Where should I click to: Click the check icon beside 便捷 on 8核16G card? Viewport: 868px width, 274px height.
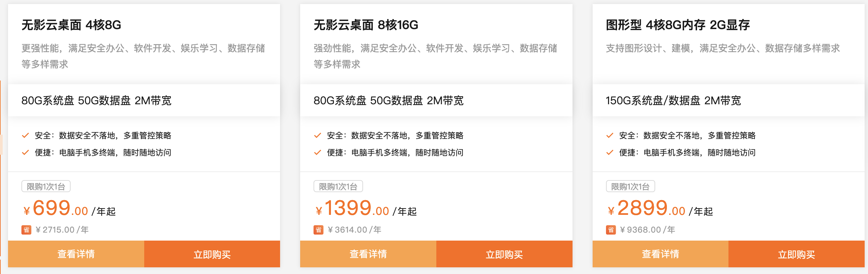[317, 152]
